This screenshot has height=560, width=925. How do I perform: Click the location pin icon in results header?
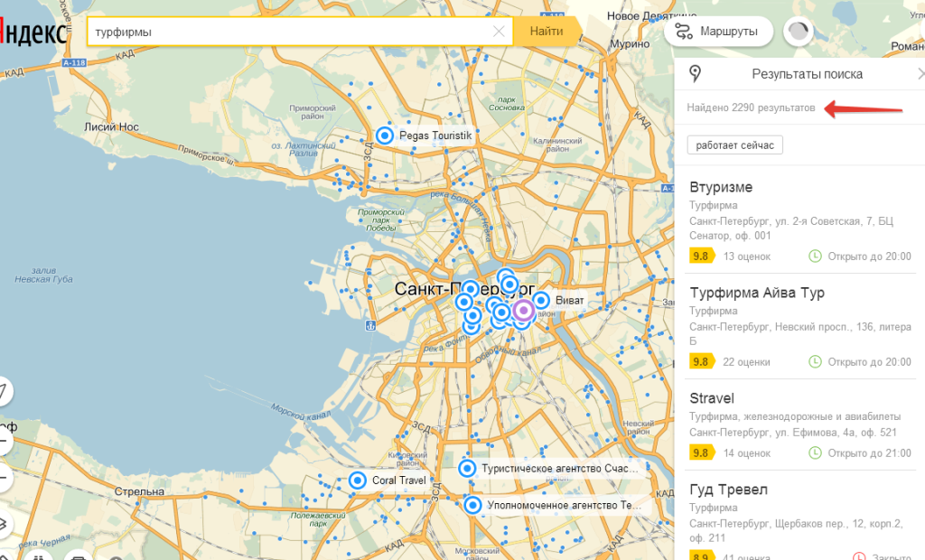pyautogui.click(x=696, y=74)
